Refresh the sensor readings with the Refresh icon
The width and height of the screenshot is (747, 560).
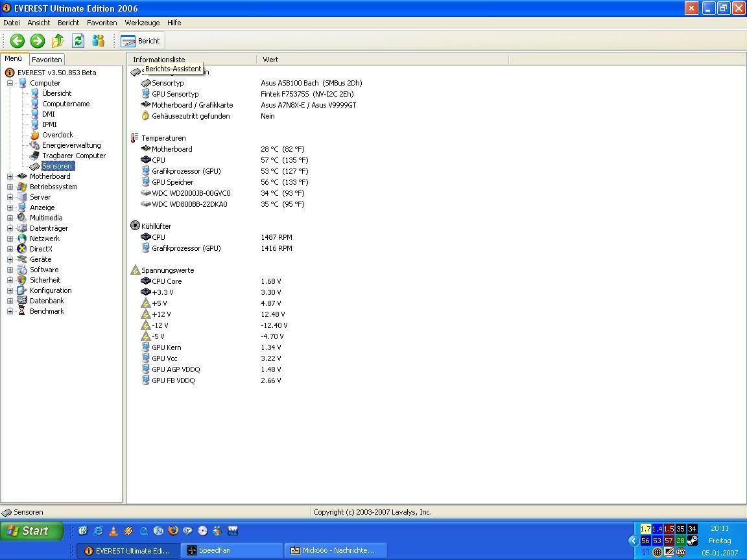click(78, 41)
